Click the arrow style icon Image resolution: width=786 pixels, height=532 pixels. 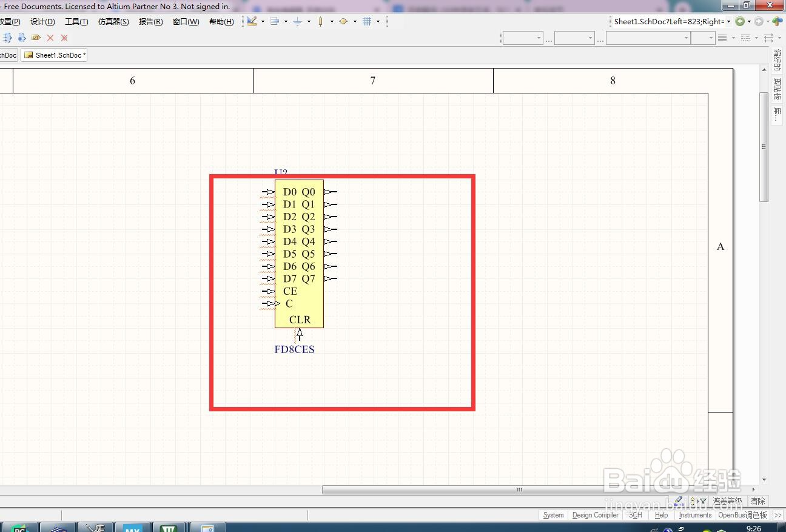pos(768,38)
